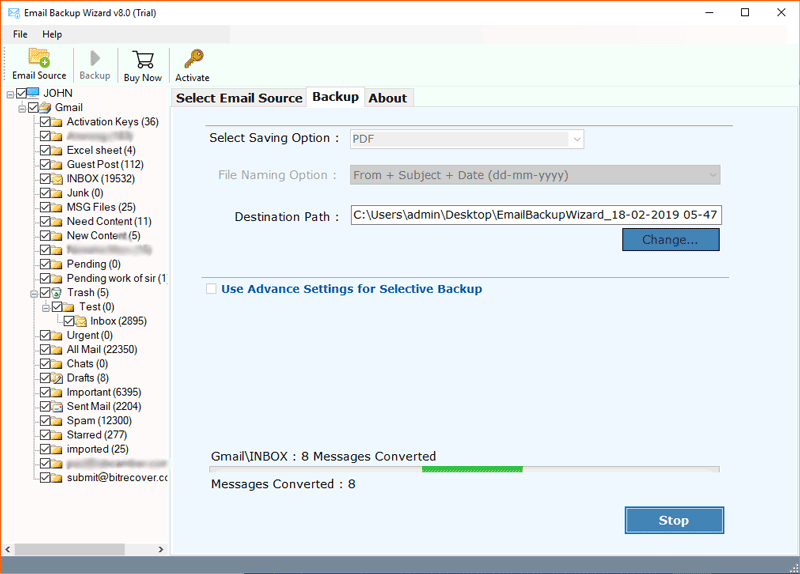800x574 pixels.
Task: Click the JOHN computer icon in tree
Action: pos(33,93)
